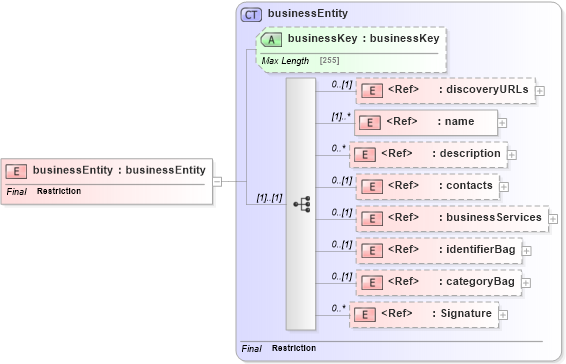Click the E icon of businessEntity root element
Image resolution: width=566 pixels, height=364 pixels.
(16, 171)
